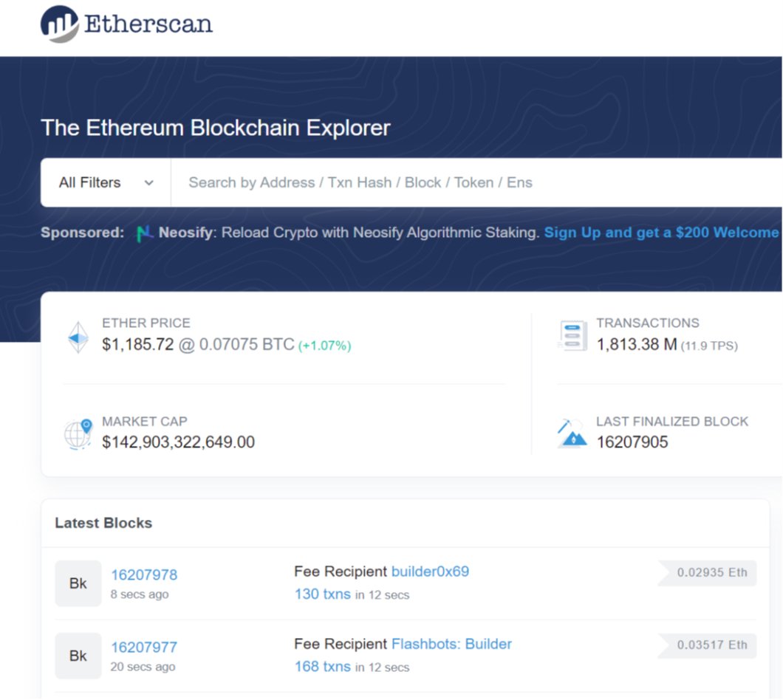Click the Neosify sponsor name
The height and width of the screenshot is (700, 783).
tap(185, 233)
